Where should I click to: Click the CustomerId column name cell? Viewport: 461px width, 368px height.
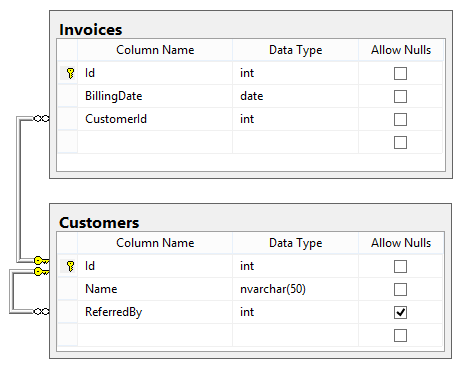tap(155, 119)
